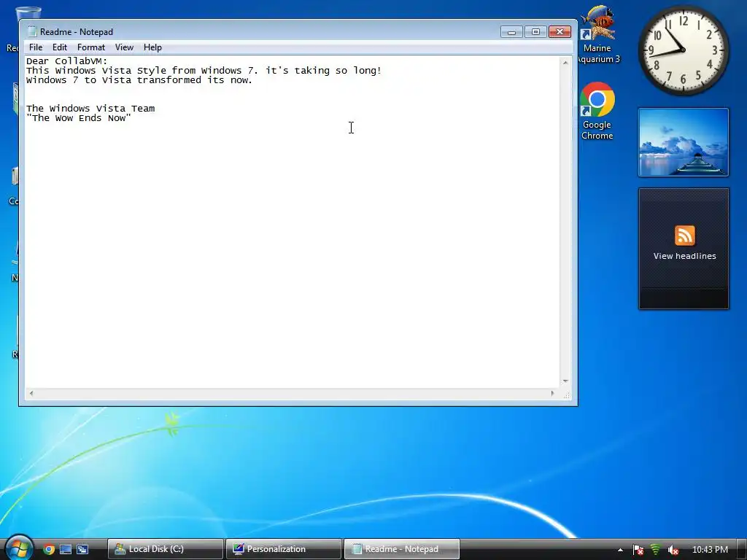Click View headlines link in feed gadget
The image size is (747, 560).
click(x=684, y=256)
